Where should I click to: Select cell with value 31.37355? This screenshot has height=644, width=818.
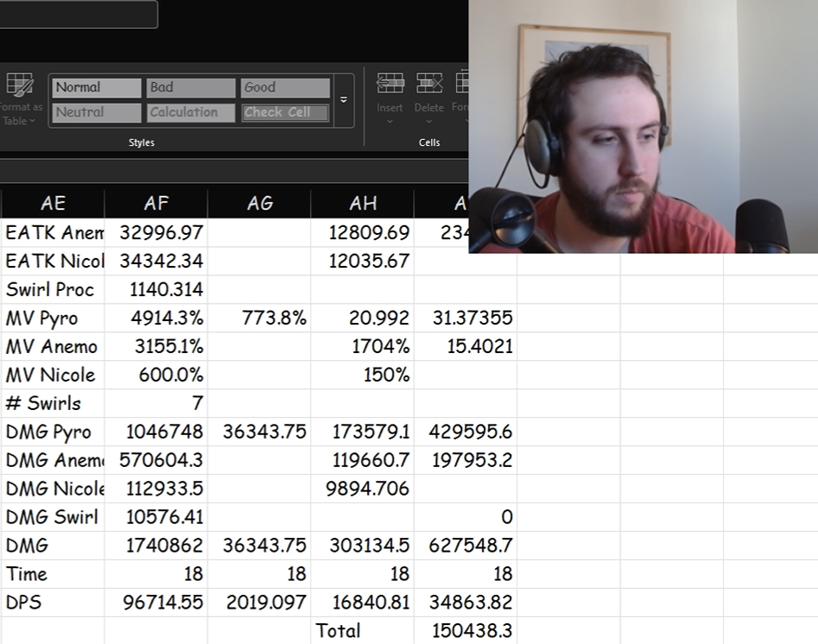pyautogui.click(x=466, y=318)
